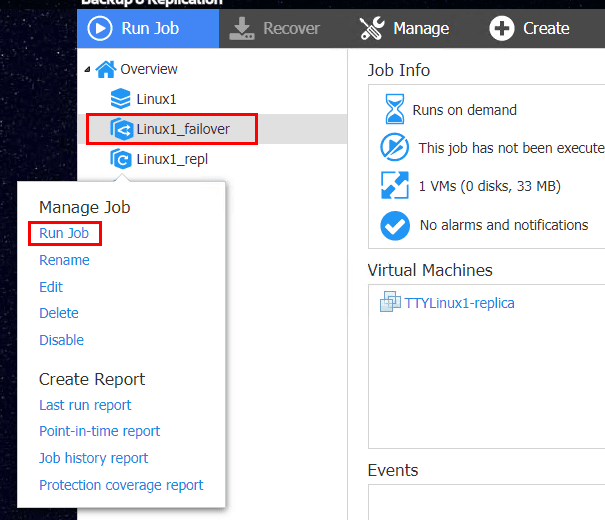Image resolution: width=605 pixels, height=520 pixels.
Task: Click the This job has not been executed text
Action: [512, 148]
